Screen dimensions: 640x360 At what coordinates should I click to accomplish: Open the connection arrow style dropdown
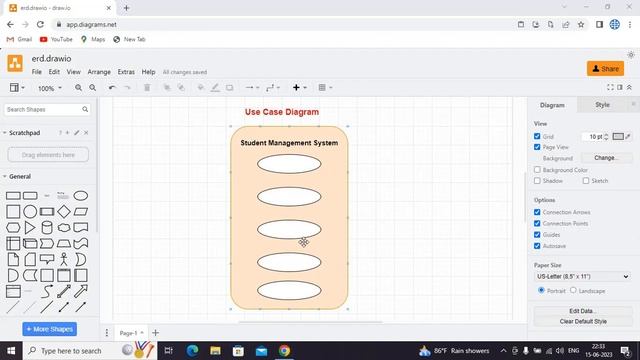[x=252, y=88]
